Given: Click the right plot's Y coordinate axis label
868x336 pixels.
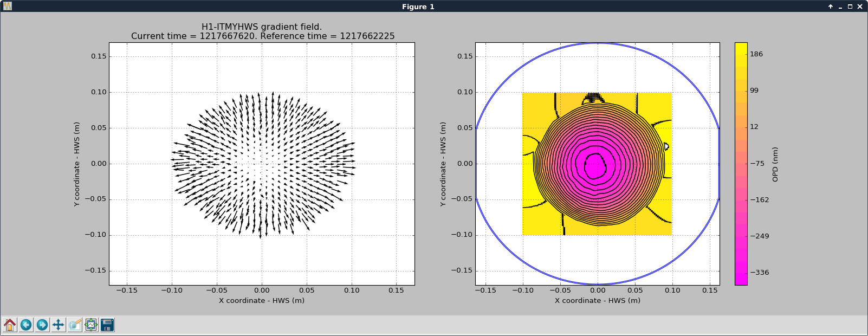Looking at the screenshot, I should click(x=443, y=164).
